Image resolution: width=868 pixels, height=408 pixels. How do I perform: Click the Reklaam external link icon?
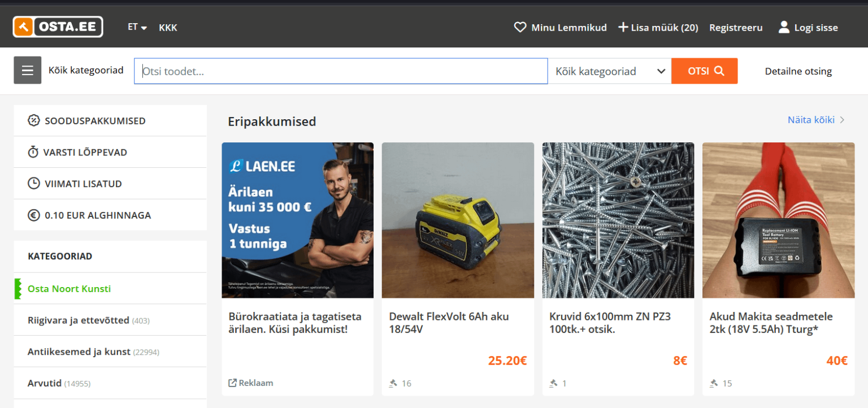click(232, 383)
